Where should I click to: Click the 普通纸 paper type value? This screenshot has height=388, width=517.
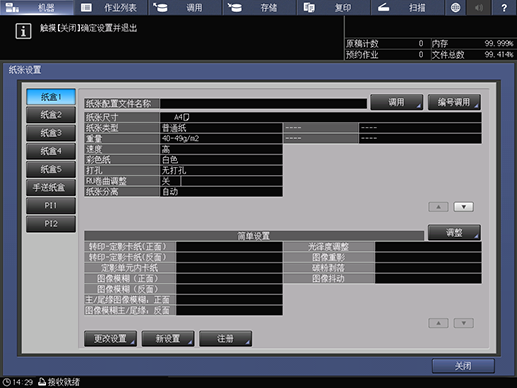click(x=221, y=128)
